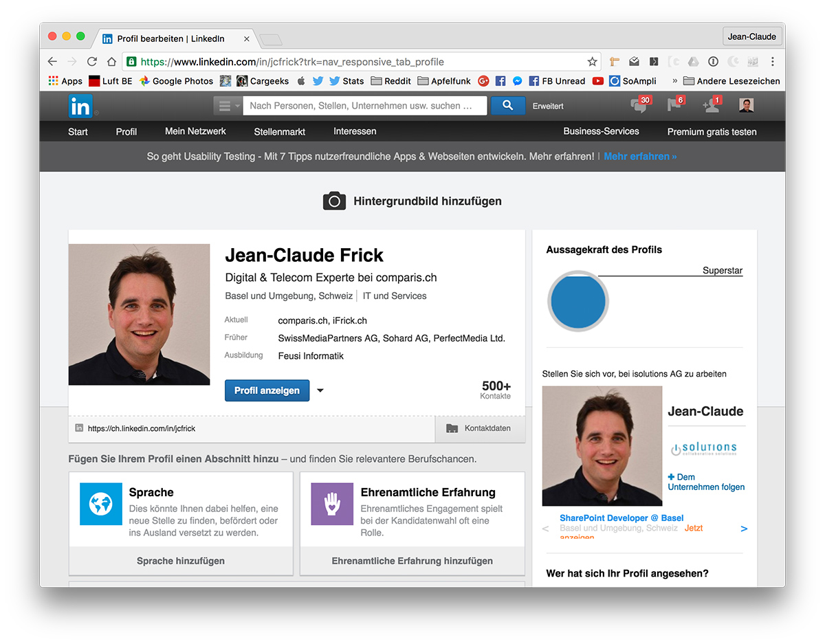
Task: Open the Andere Lesezeichen folder
Action: point(731,81)
